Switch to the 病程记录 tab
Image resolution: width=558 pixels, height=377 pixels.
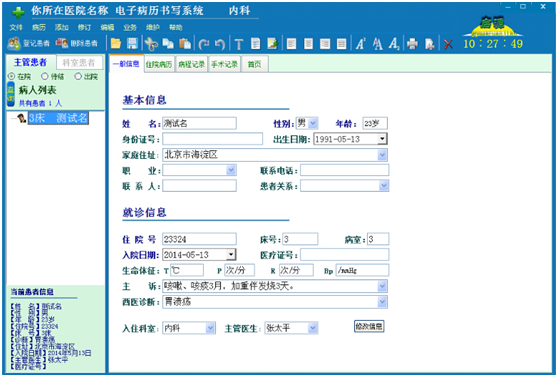coord(191,64)
